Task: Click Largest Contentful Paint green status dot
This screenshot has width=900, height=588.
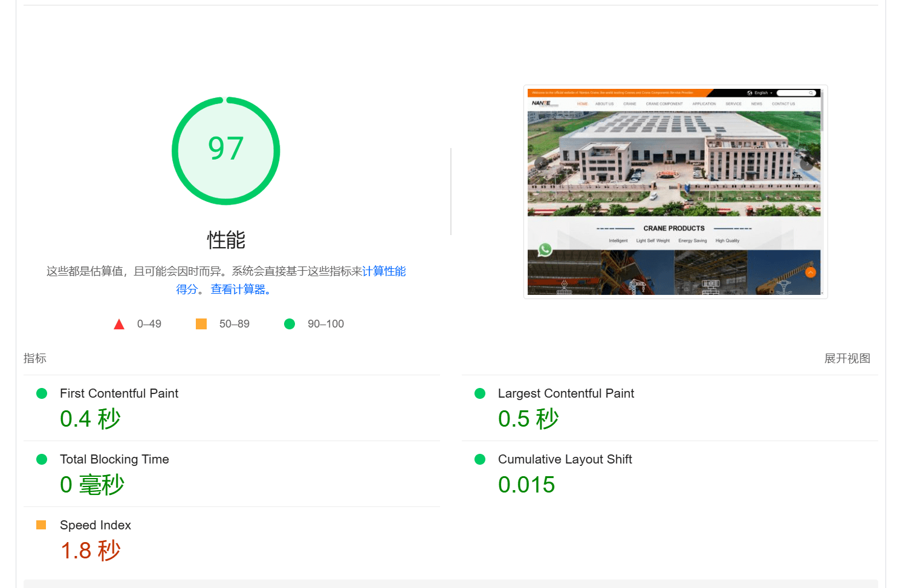Action: [x=480, y=393]
